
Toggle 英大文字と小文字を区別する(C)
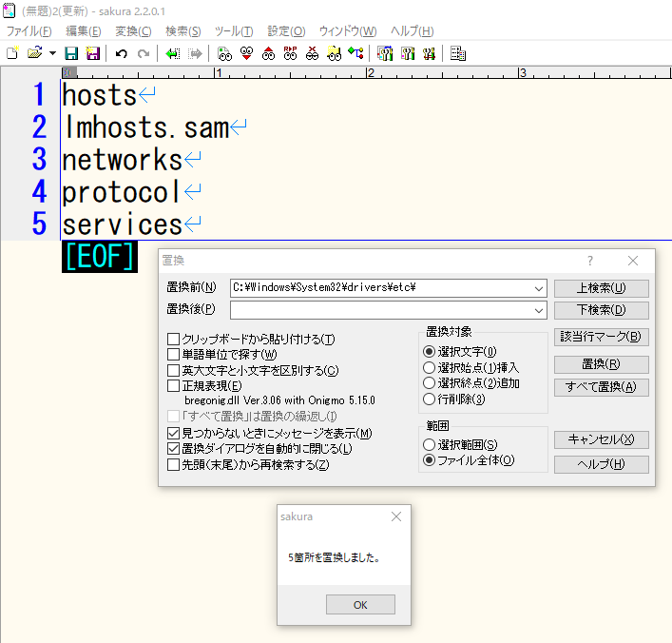(x=173, y=371)
